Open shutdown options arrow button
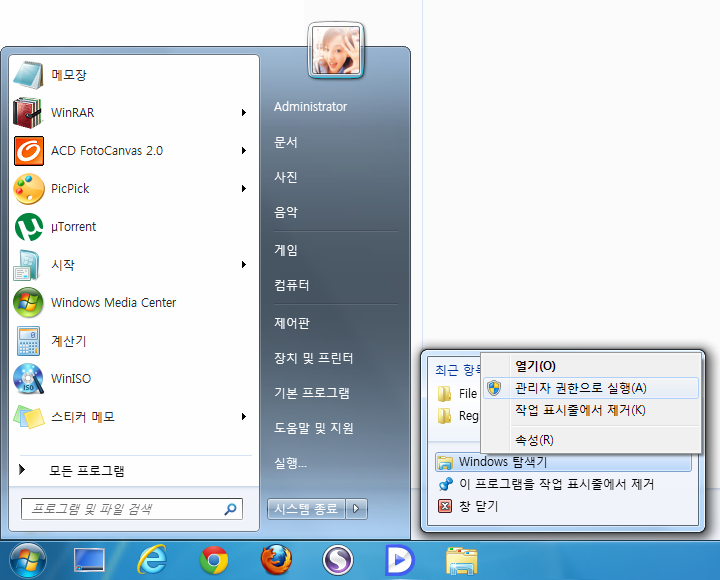The width and height of the screenshot is (720, 580). pos(357,509)
